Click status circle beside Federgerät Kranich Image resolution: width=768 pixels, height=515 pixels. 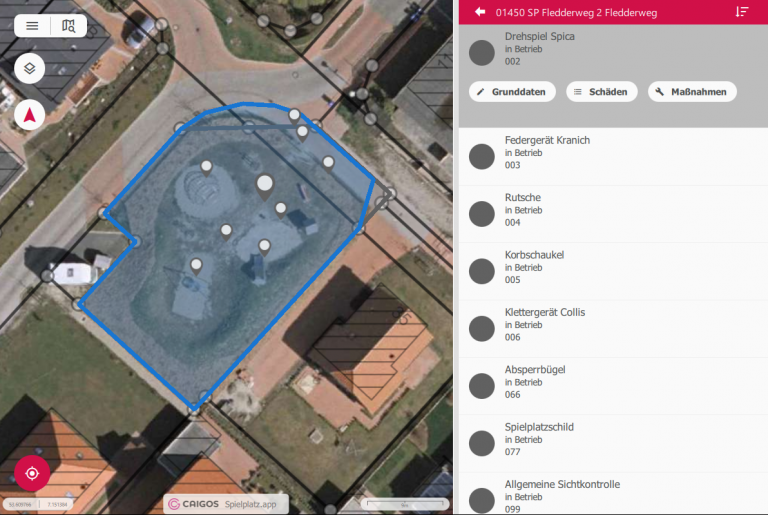click(x=481, y=156)
